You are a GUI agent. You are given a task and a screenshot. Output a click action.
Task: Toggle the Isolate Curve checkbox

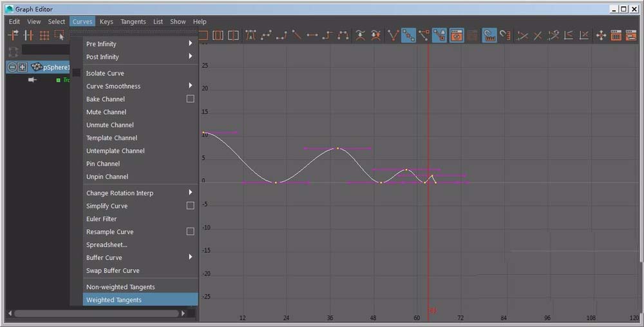[x=77, y=73]
